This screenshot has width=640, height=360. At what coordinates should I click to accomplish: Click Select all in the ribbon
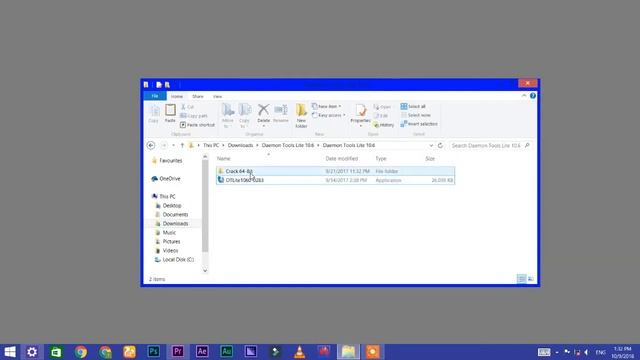413,106
